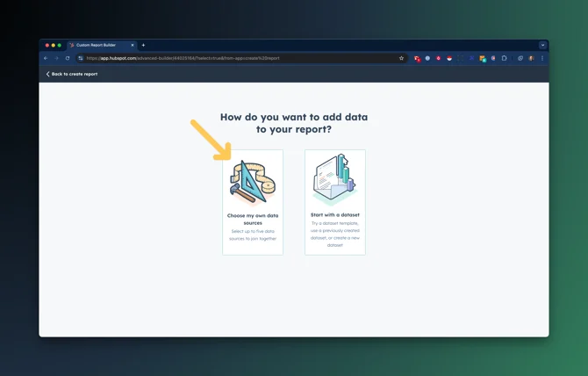Viewport: 588px width, 376px height.
Task: Open the Extensions puzzle icon
Action: coord(505,58)
